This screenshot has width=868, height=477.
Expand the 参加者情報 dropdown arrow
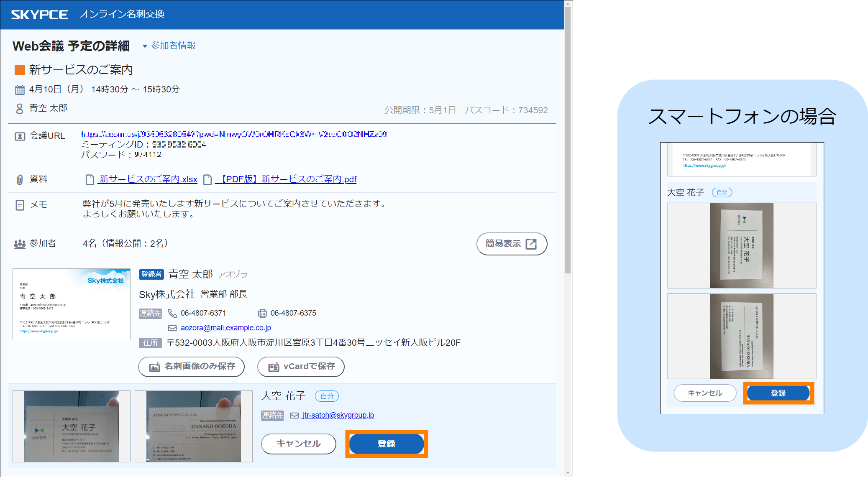tap(145, 46)
